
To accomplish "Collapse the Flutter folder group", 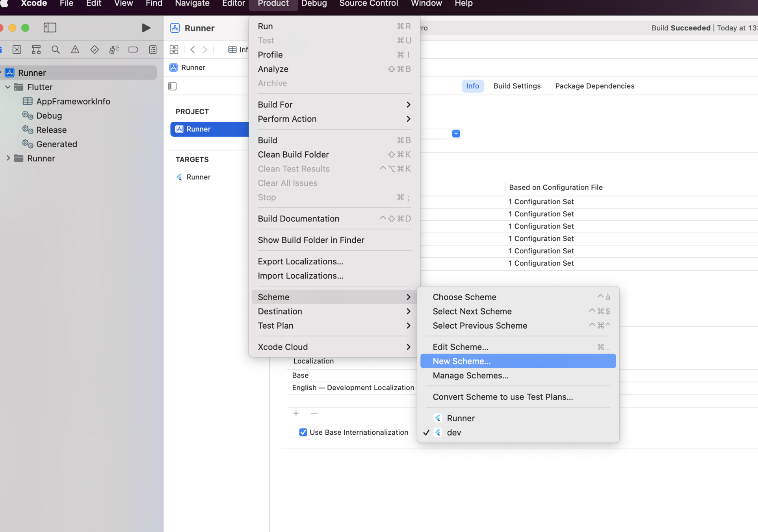I will [x=8, y=87].
